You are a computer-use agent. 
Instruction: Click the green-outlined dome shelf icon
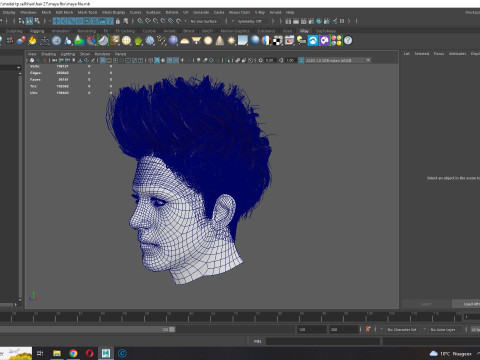coord(103,41)
